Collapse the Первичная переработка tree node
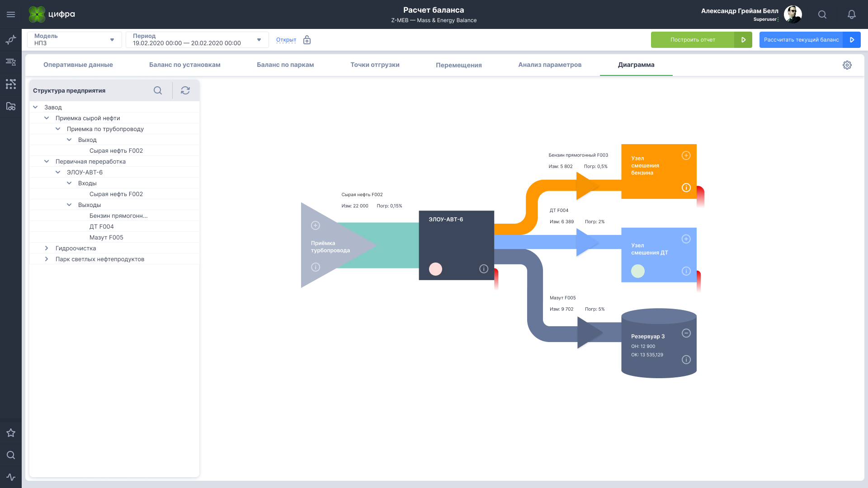This screenshot has width=868, height=488. pos(47,161)
